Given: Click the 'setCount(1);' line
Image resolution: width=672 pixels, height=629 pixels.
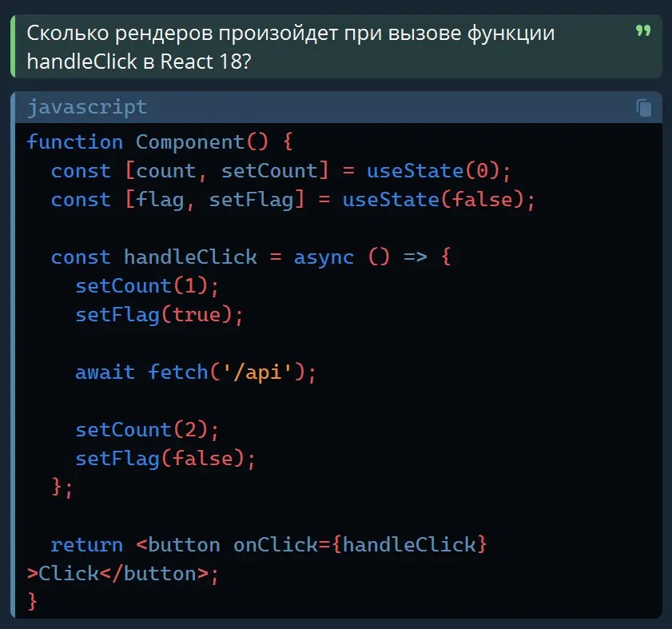Looking at the screenshot, I should coord(148,286).
